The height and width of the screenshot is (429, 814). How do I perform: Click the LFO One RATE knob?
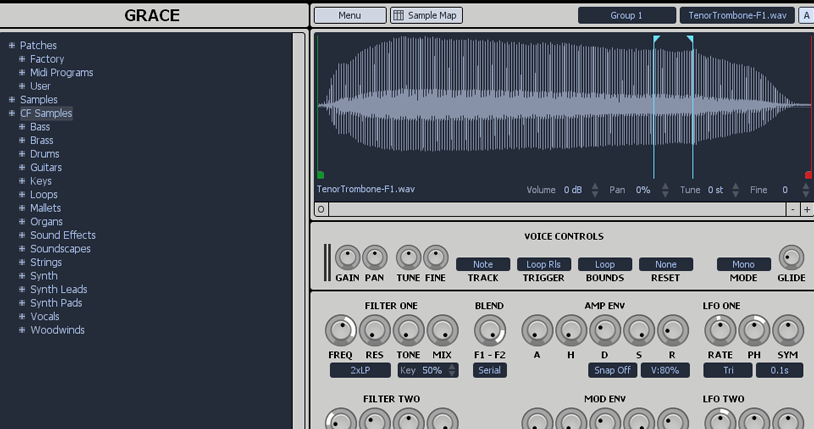coord(720,330)
